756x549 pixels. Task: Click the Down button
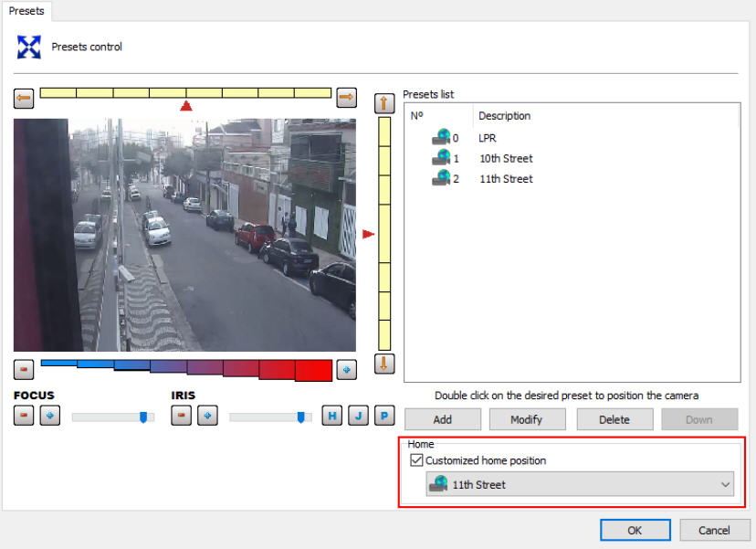(x=699, y=419)
